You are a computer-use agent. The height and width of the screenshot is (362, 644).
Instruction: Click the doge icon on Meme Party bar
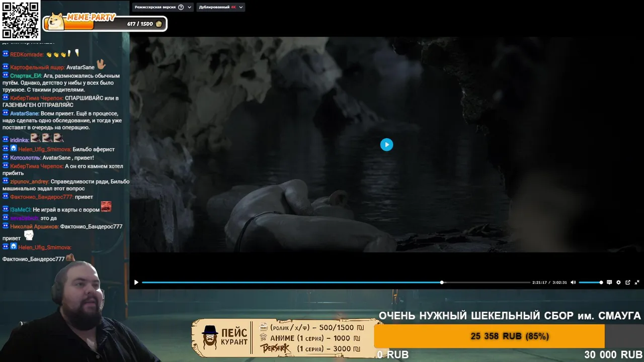[x=55, y=21]
